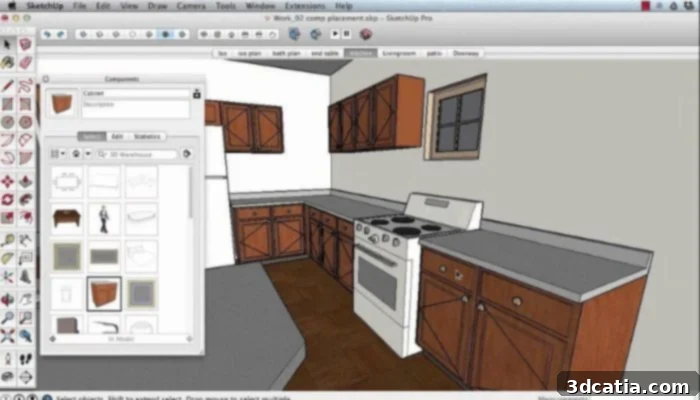Viewport: 700px width, 400px height.
Task: Switch to Wireframe face style
Action: point(116,34)
